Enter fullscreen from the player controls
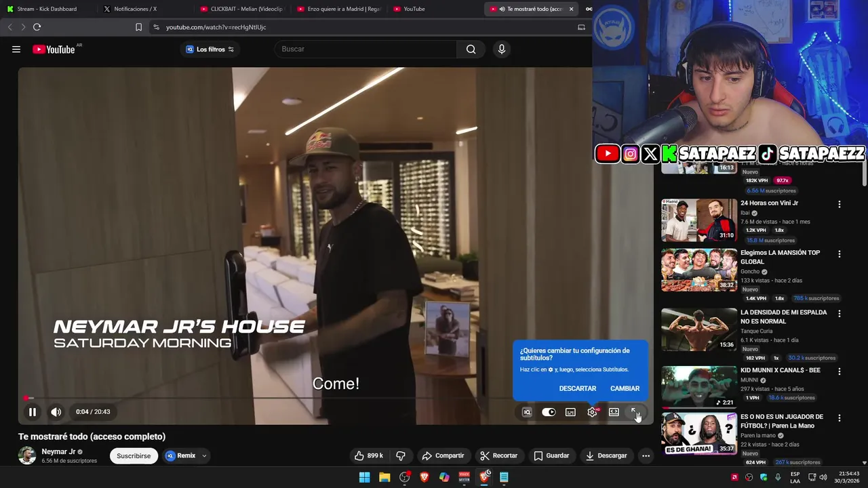Image resolution: width=868 pixels, height=488 pixels. click(635, 412)
